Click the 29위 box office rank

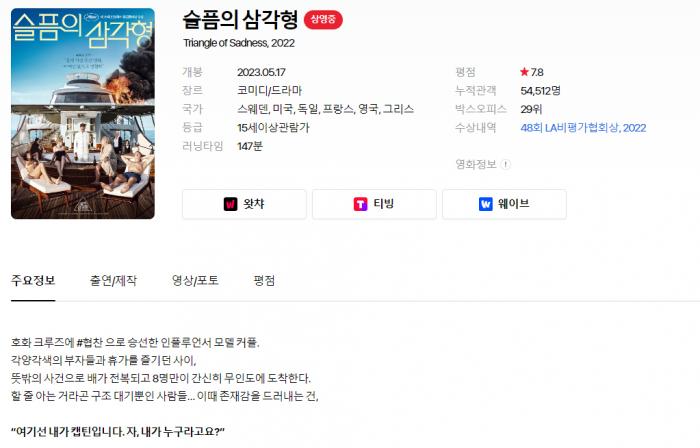[x=531, y=109]
